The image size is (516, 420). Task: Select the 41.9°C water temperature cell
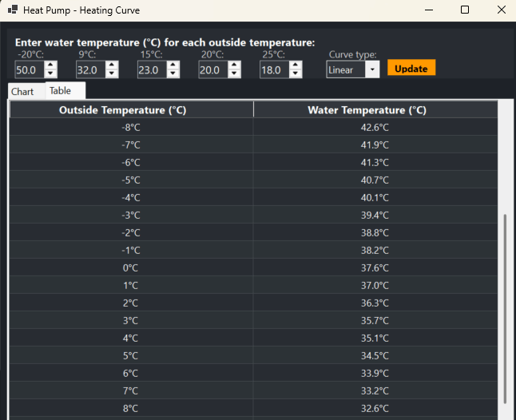pos(375,145)
